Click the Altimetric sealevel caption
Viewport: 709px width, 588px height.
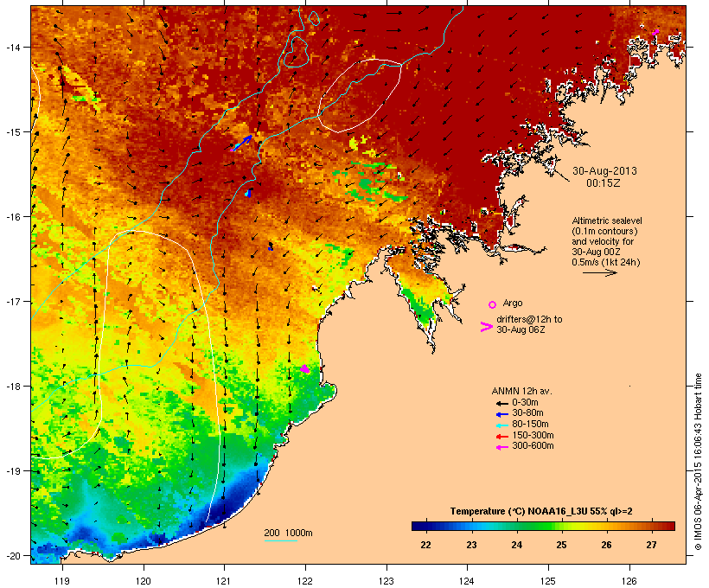(607, 220)
